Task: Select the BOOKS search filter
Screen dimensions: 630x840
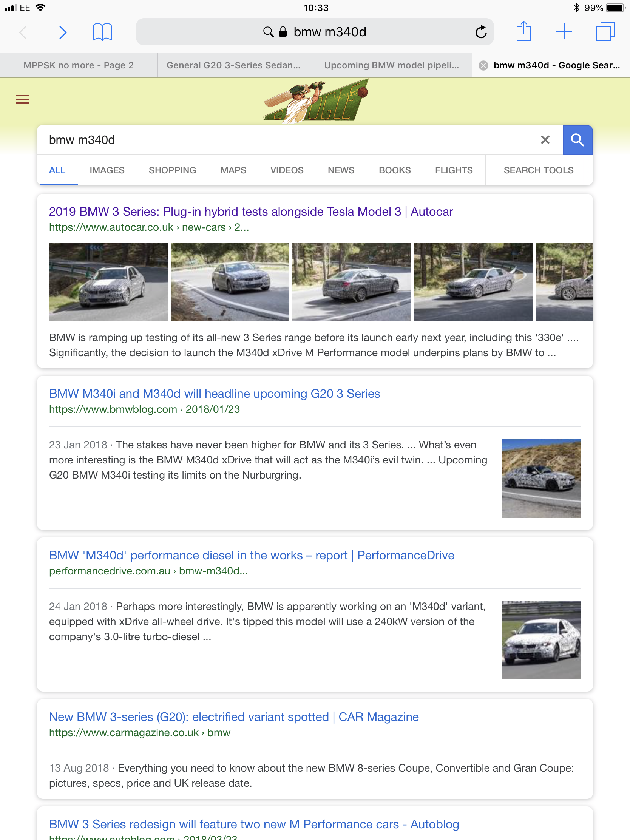Action: coord(395,170)
